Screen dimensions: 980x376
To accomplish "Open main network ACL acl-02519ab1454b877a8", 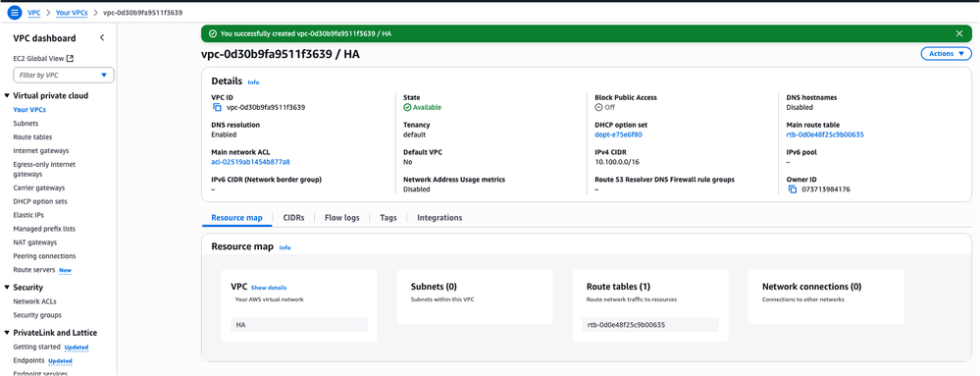I will tap(250, 161).
